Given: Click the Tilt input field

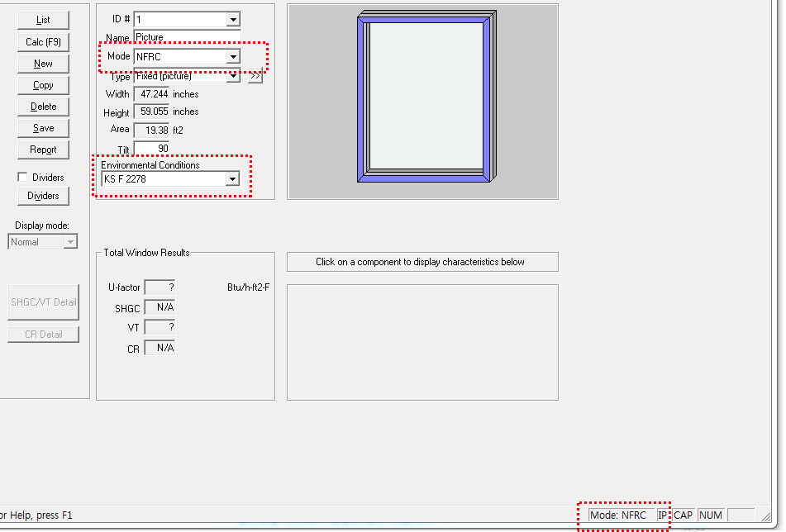Looking at the screenshot, I should coord(151,149).
